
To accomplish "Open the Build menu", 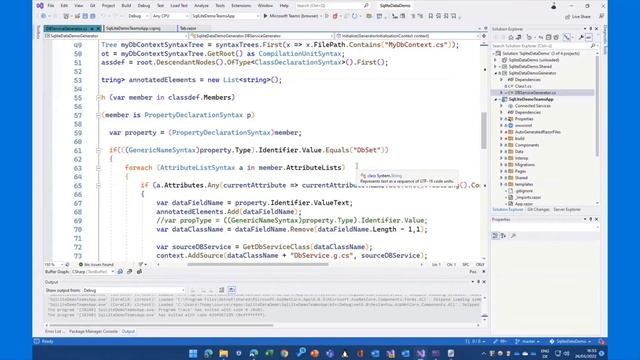I will [126, 6].
